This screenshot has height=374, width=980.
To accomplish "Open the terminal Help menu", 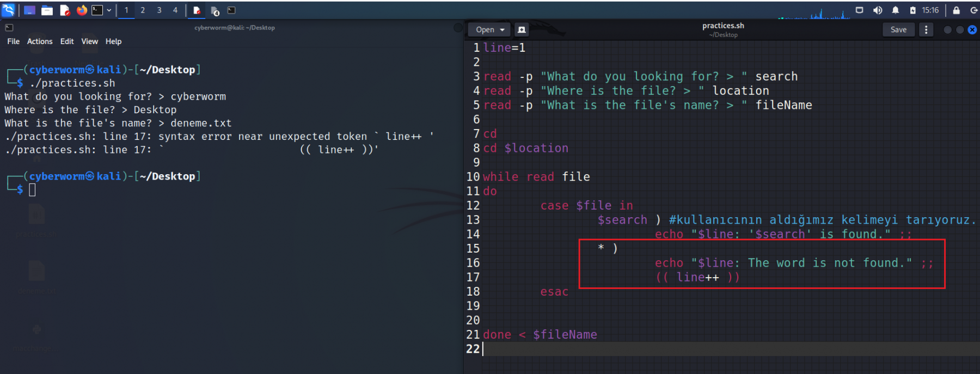I will (x=113, y=41).
